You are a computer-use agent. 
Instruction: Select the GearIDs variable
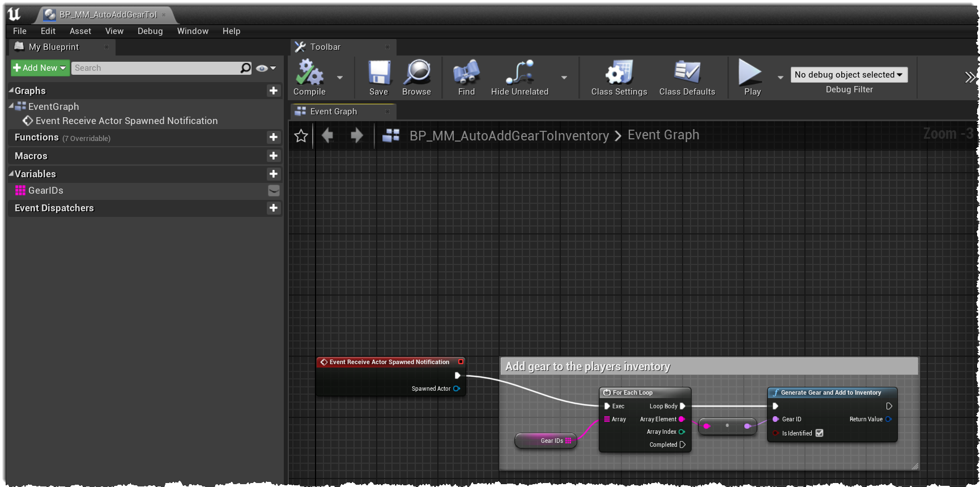pyautogui.click(x=46, y=190)
